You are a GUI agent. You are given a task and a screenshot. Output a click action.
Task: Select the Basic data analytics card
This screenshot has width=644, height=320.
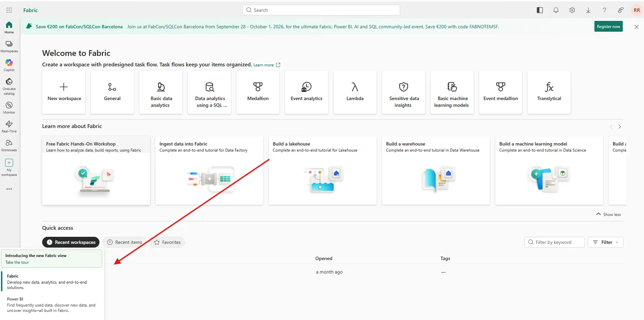click(161, 92)
